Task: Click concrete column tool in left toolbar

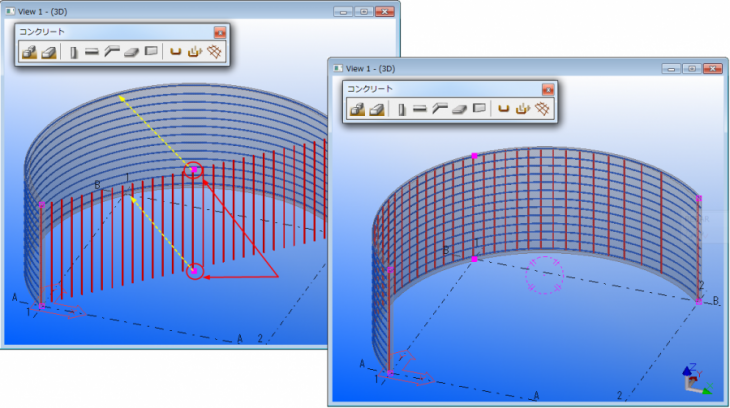Action: [74, 52]
